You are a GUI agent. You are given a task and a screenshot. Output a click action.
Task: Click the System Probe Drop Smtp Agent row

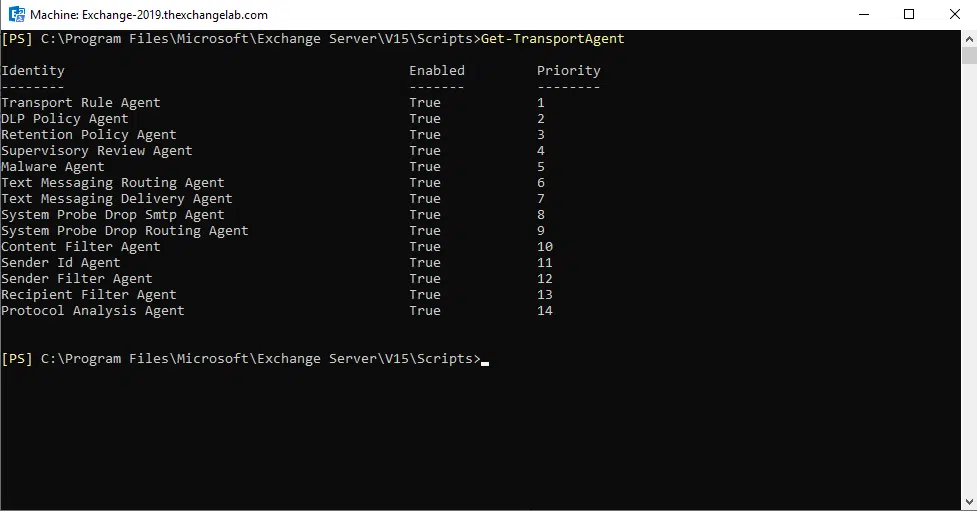[277, 214]
